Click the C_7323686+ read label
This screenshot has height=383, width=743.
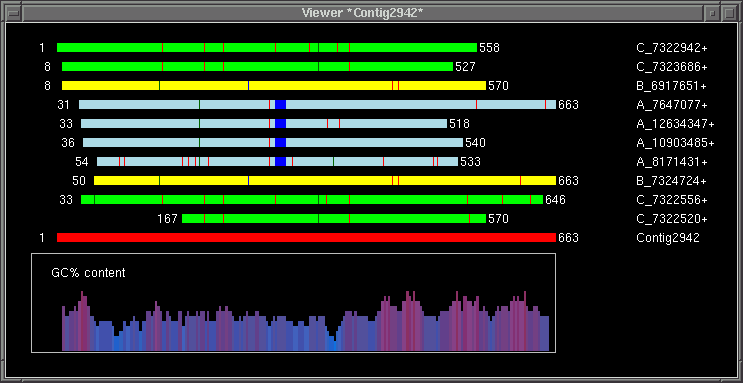coord(672,67)
